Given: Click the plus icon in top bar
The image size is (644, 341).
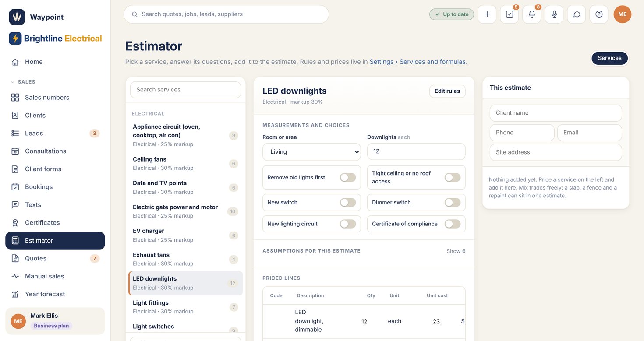Looking at the screenshot, I should click(487, 14).
